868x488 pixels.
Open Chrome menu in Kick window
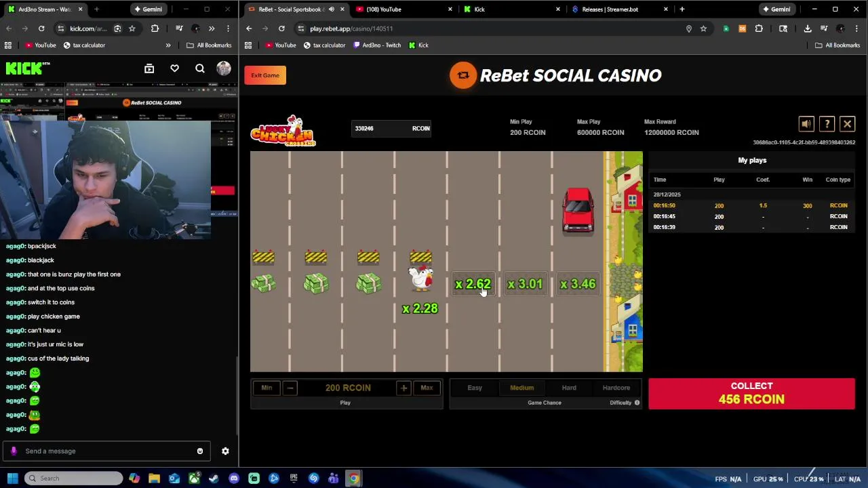[x=228, y=28]
